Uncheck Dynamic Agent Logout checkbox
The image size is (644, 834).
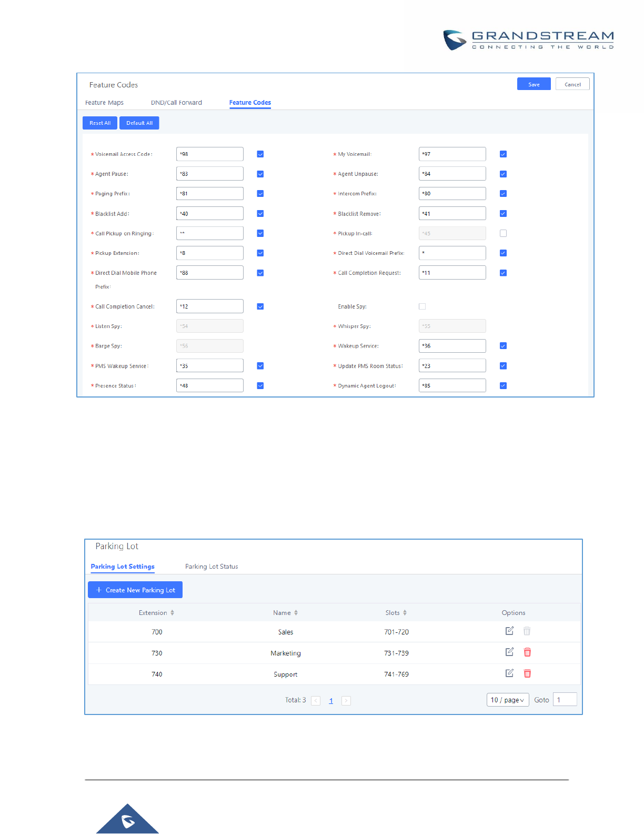[x=503, y=386]
